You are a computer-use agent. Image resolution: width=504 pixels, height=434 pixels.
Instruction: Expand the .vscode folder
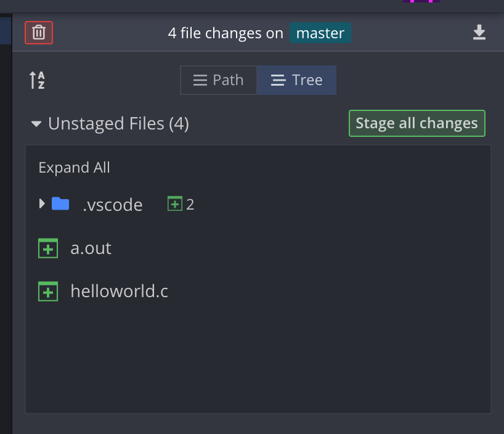(41, 203)
